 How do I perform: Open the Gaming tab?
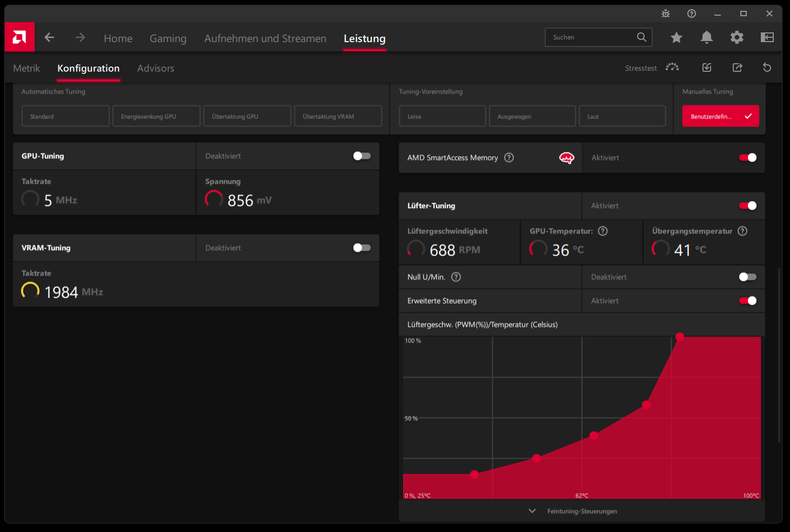[x=168, y=38]
